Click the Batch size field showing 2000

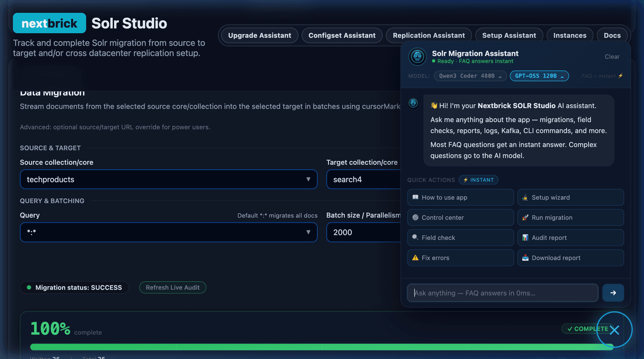coord(364,232)
